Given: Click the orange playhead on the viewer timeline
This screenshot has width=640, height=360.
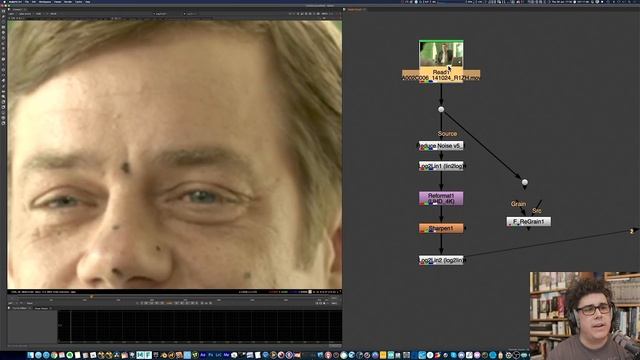Looking at the screenshot, I should click(x=91, y=297).
